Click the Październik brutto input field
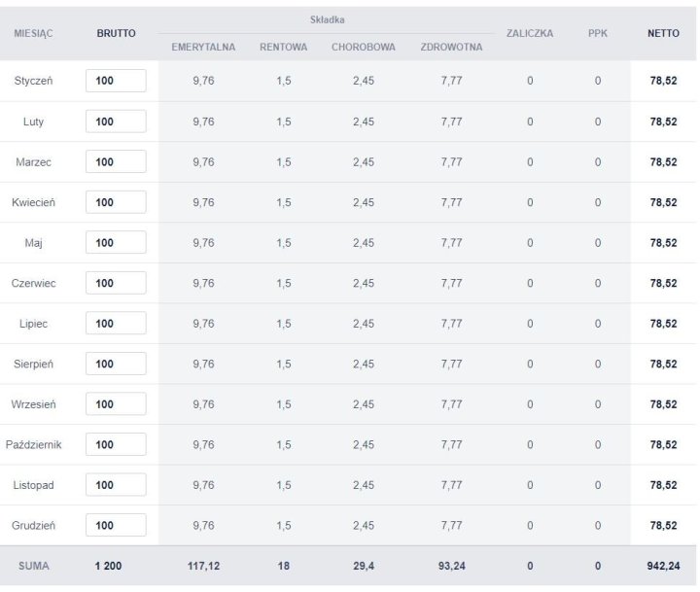 [116, 444]
